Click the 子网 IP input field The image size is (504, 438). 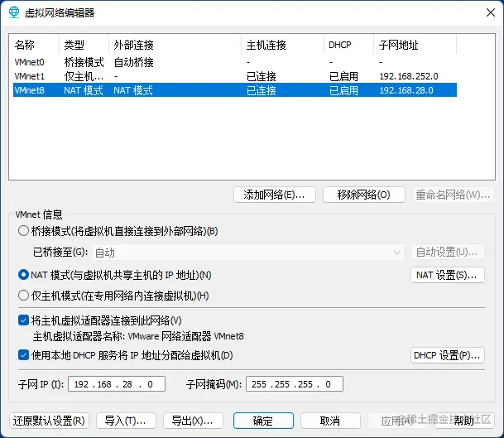(x=117, y=384)
